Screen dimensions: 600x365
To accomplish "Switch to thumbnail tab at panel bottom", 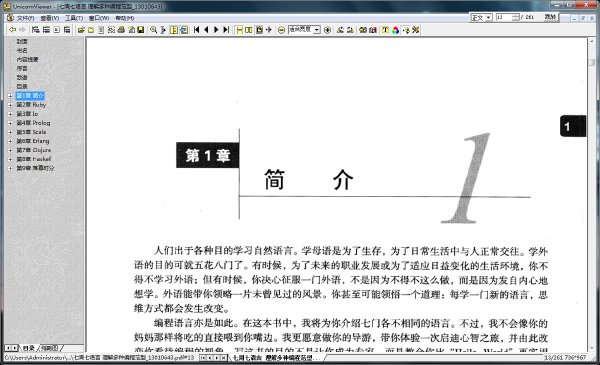I will pos(50,348).
